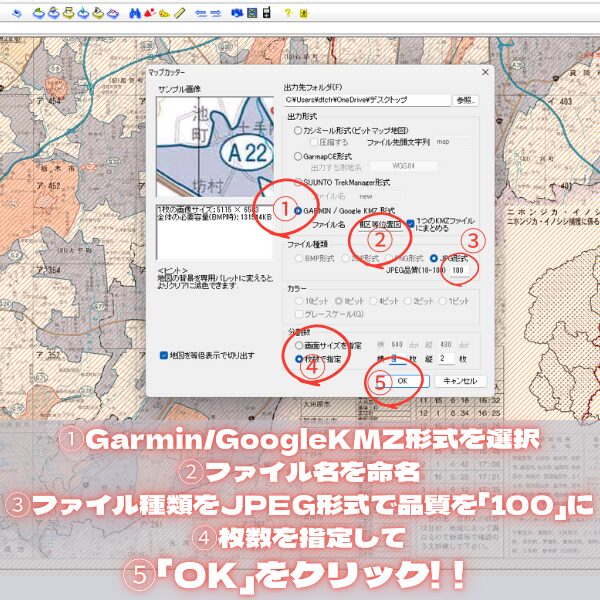
Task: Click the 参照 browse button
Action: [466, 100]
